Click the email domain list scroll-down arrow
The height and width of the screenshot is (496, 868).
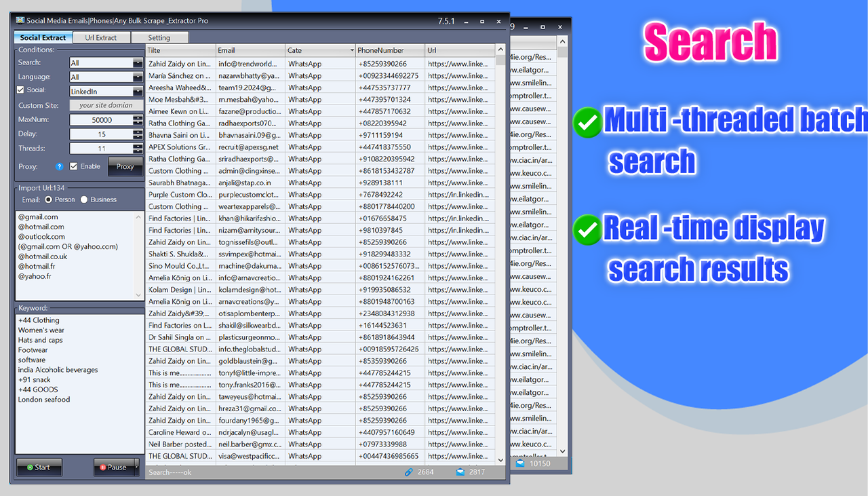[x=139, y=296]
